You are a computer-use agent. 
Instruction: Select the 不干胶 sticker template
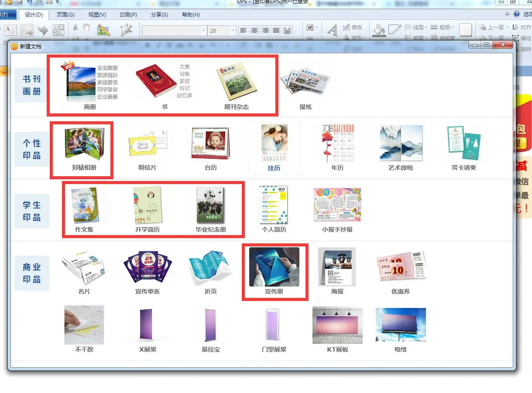pyautogui.click(x=84, y=329)
